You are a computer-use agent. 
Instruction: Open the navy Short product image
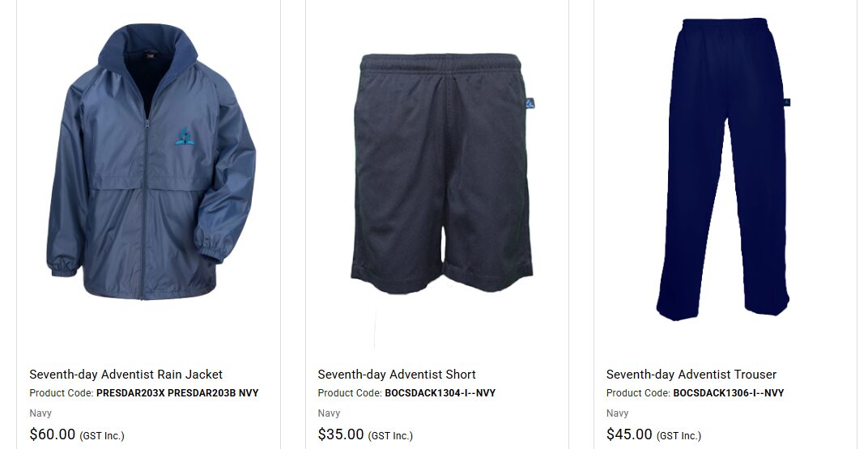(x=441, y=173)
